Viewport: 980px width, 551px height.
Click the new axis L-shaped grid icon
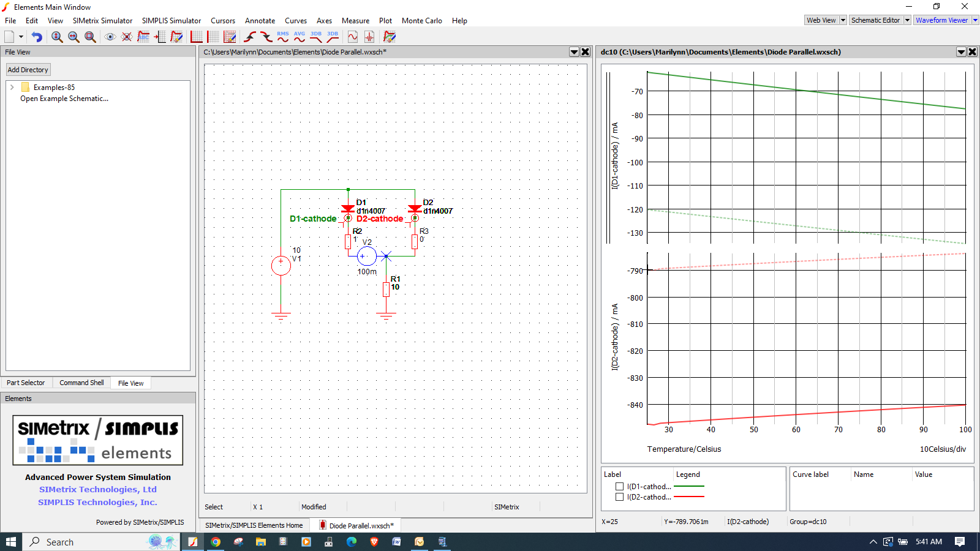coord(197,37)
